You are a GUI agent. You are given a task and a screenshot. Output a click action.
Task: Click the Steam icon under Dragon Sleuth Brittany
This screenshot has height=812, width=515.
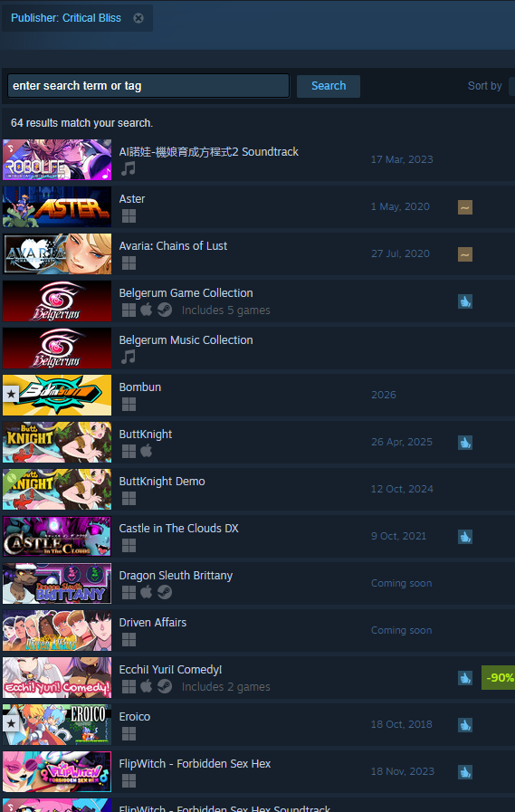pos(165,592)
